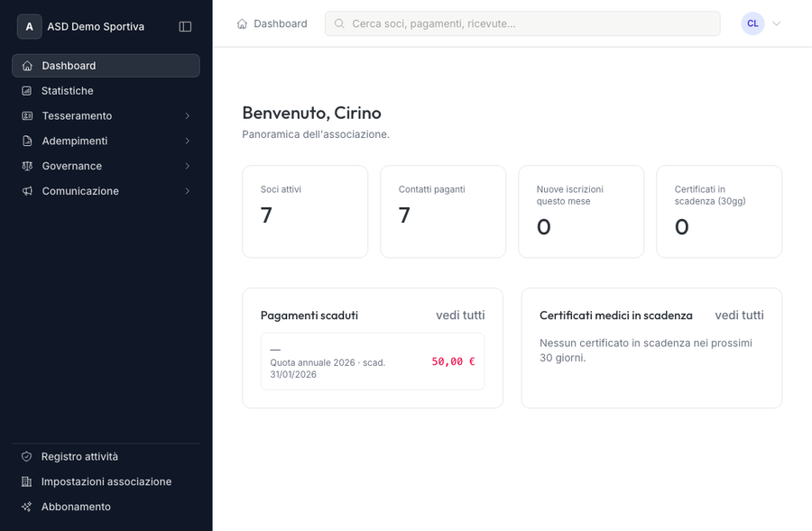Screen dimensions: 812x531
Task: Toggle the sidebar collapse icon
Action: coord(185,26)
